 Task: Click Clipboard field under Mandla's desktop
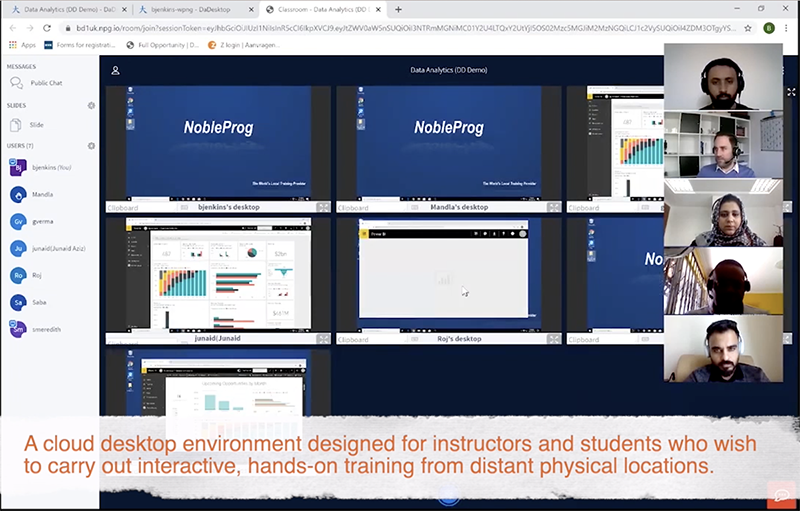pos(372,208)
